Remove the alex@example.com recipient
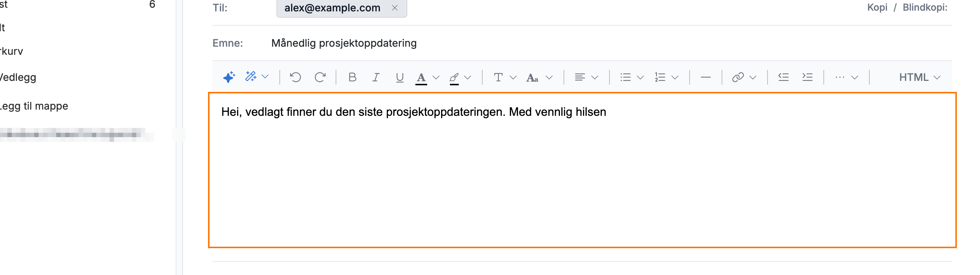Screen dimensions: 980x275 395,8
